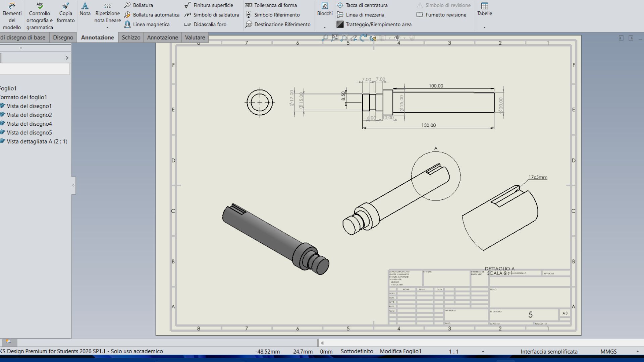This screenshot has width=644, height=362.
Task: Run Controllo ortografia e grammatica
Action: [x=39, y=15]
